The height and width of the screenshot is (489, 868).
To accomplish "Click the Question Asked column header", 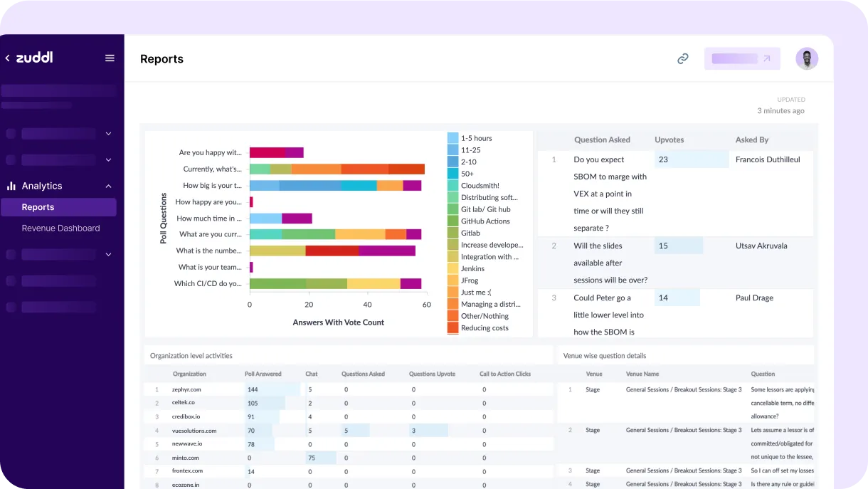I will pos(602,140).
